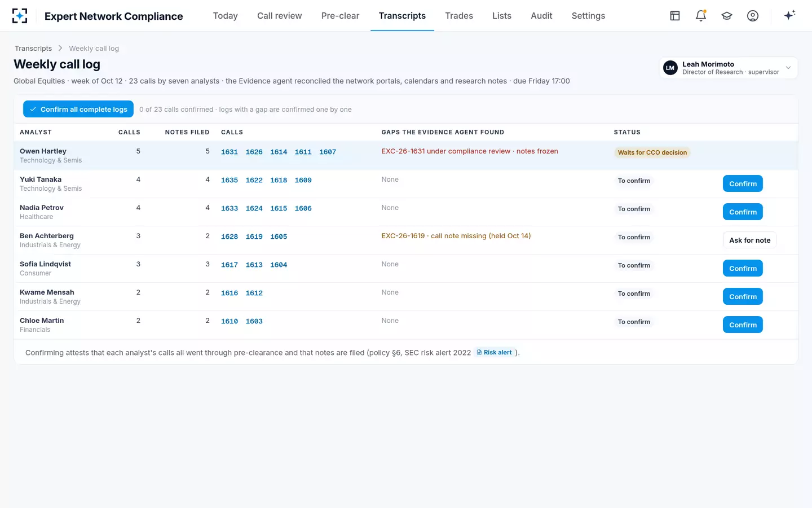Click the Expert Network Compliance logo icon
This screenshot has height=508, width=812.
point(20,16)
